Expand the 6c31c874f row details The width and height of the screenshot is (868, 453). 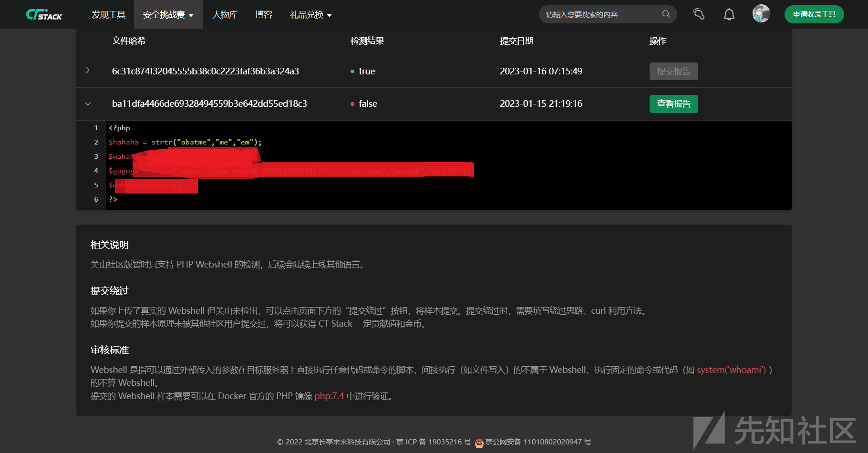pyautogui.click(x=88, y=71)
